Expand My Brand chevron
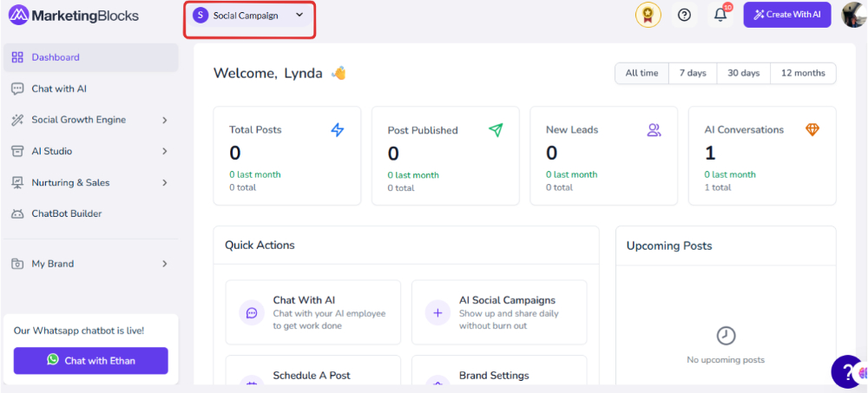868x393 pixels. coord(164,264)
